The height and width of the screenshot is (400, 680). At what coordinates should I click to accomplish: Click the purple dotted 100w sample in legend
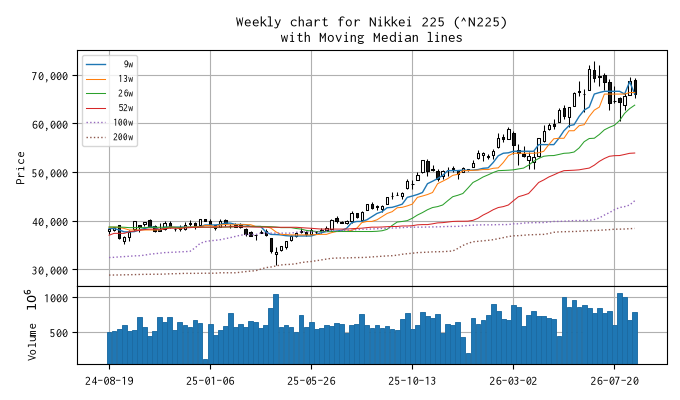tap(96, 123)
